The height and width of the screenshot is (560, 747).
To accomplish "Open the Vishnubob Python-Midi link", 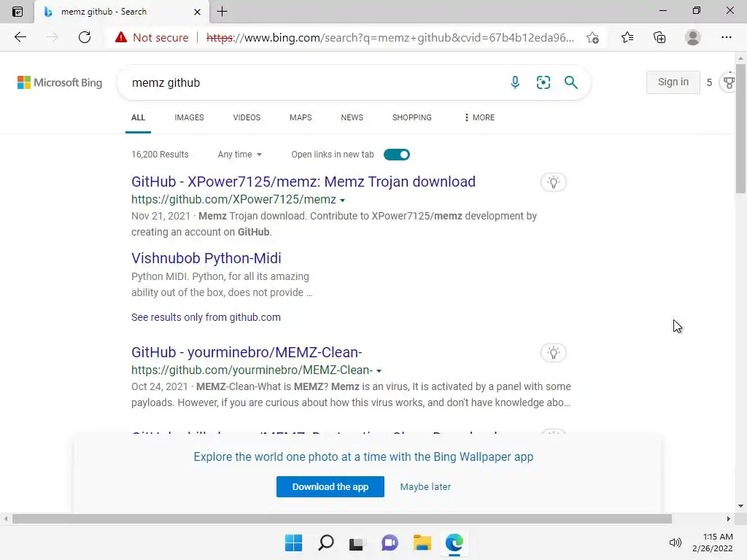I will 206,258.
